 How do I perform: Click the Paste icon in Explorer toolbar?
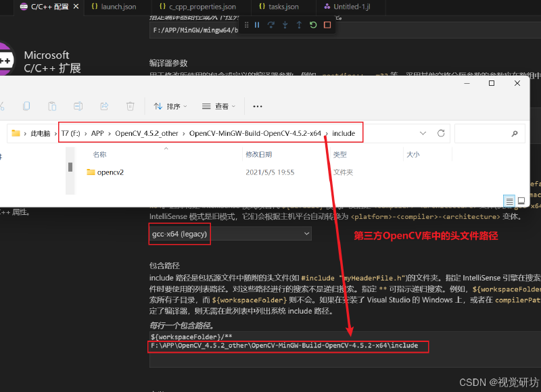[52, 106]
